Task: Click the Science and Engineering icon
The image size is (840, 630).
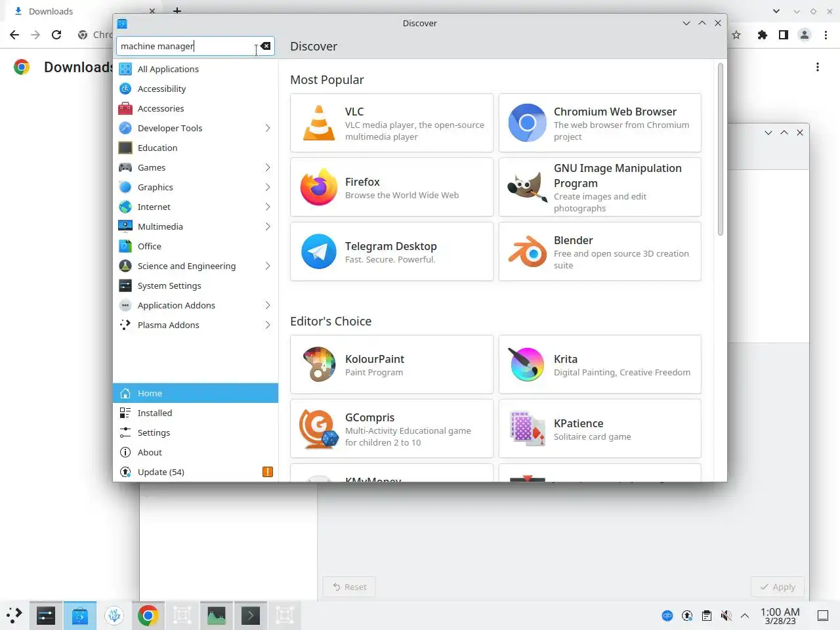Action: tap(125, 266)
